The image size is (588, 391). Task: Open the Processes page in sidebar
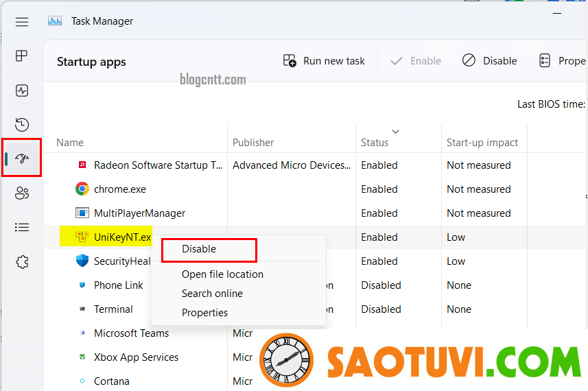tap(22, 56)
